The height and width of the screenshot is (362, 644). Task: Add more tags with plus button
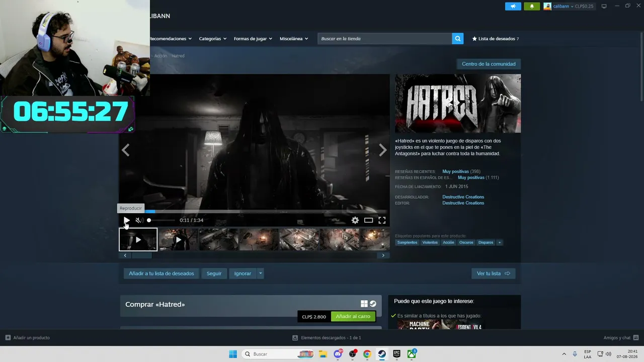500,242
